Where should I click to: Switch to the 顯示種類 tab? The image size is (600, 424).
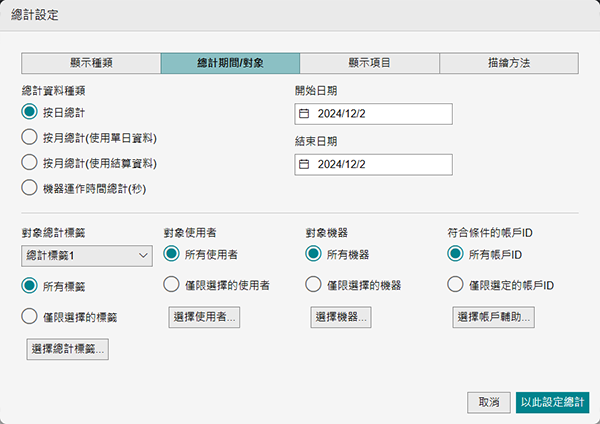point(90,62)
